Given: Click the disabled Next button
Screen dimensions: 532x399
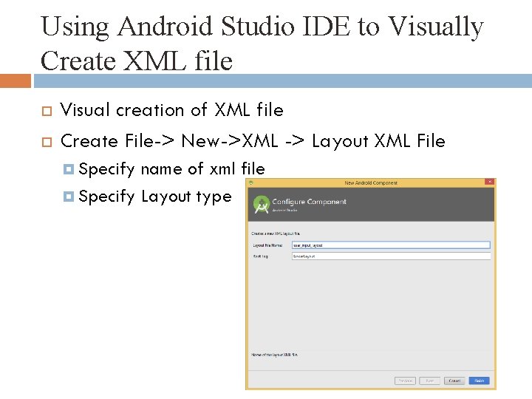Looking at the screenshot, I should pos(429,381).
